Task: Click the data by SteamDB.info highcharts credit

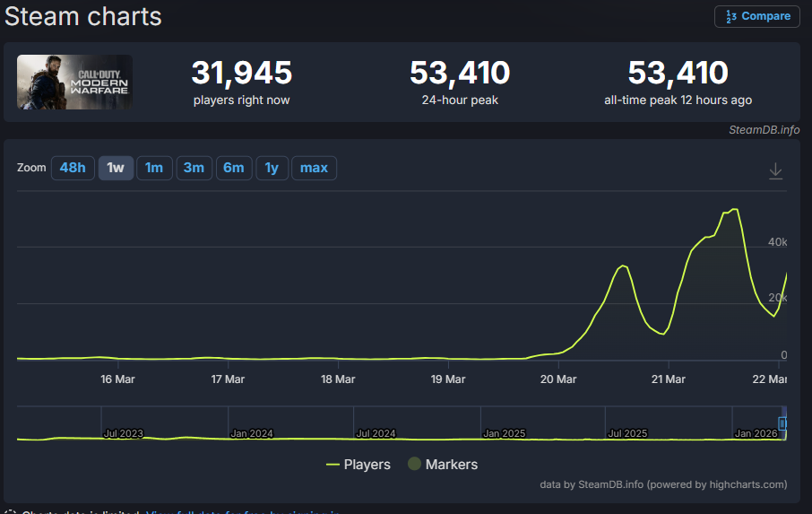Action: [663, 484]
